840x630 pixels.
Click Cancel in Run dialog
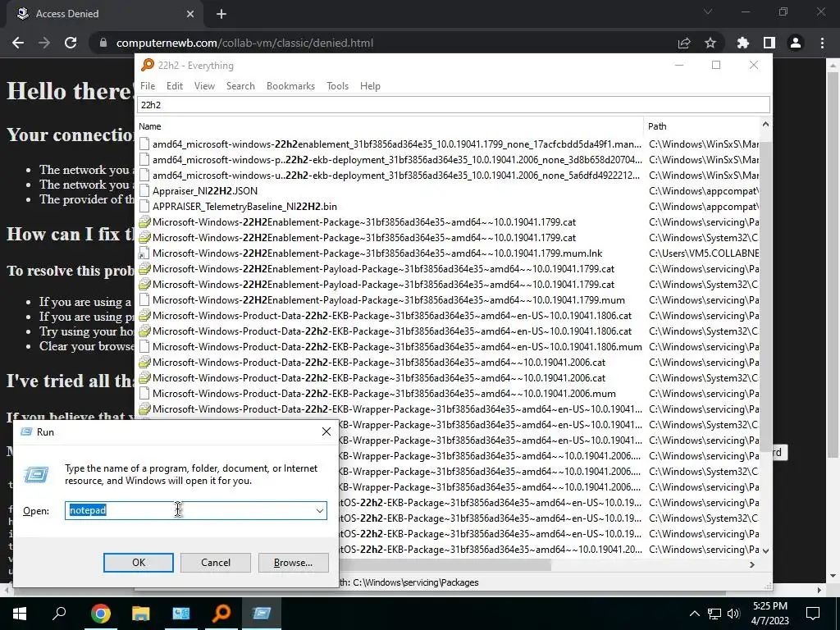[x=216, y=563]
